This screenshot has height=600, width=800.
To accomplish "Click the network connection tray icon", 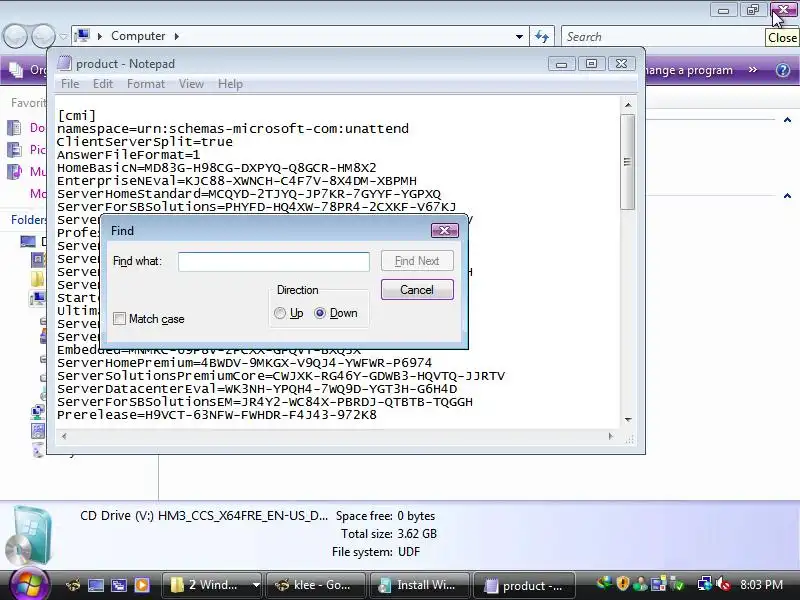I will pyautogui.click(x=705, y=584).
